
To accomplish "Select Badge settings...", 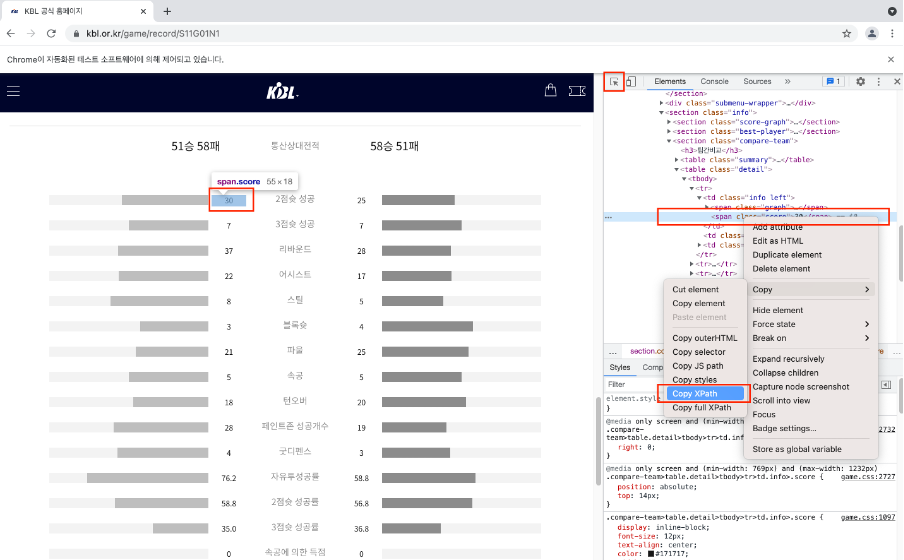I will [x=784, y=429].
